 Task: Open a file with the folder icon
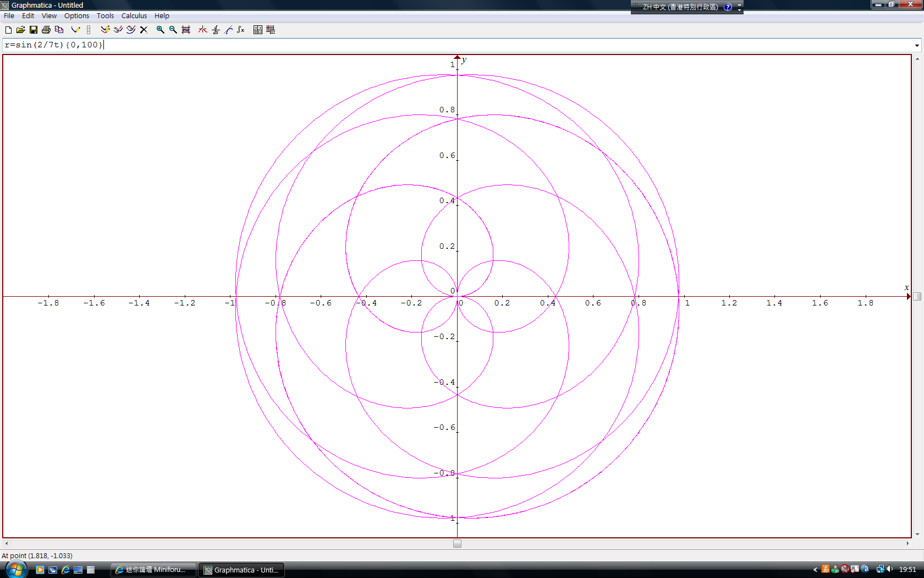(x=21, y=30)
